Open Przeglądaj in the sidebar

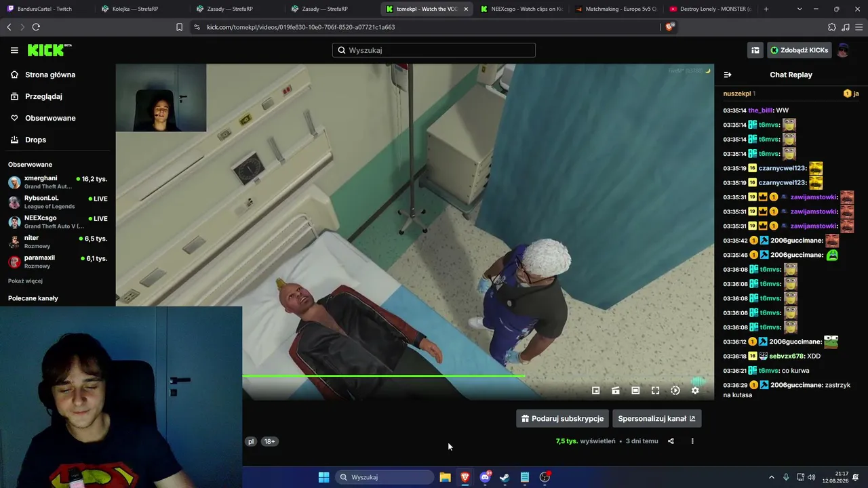pos(43,96)
